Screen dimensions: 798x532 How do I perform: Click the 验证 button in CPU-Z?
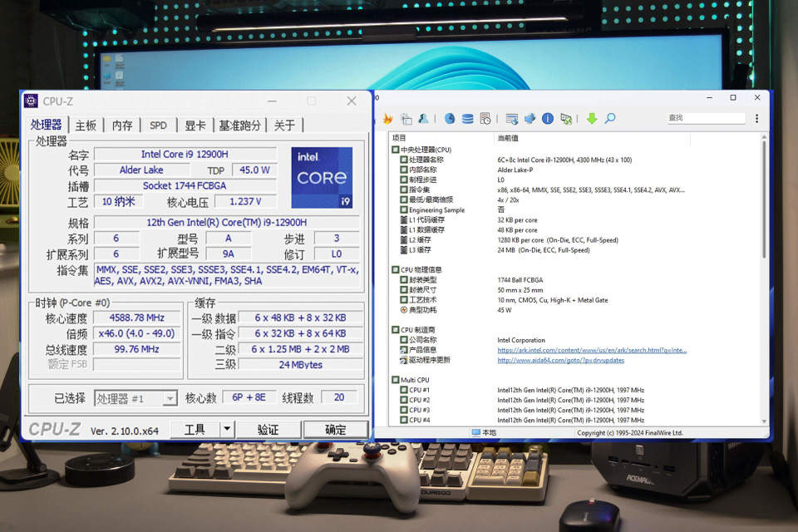click(x=268, y=429)
